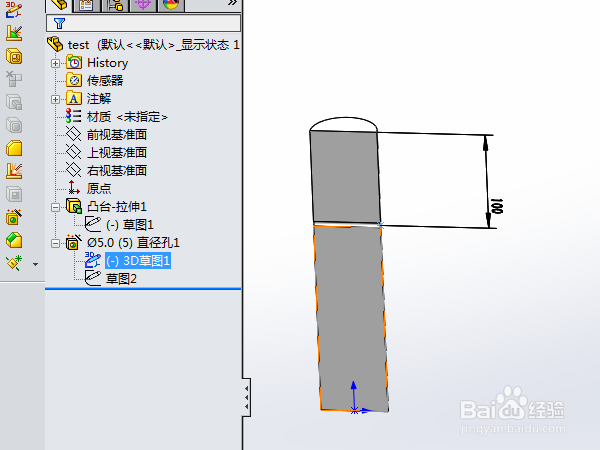Viewport: 600px width, 450px height.
Task: Select (-) 草图1 sketch
Action: (x=130, y=225)
